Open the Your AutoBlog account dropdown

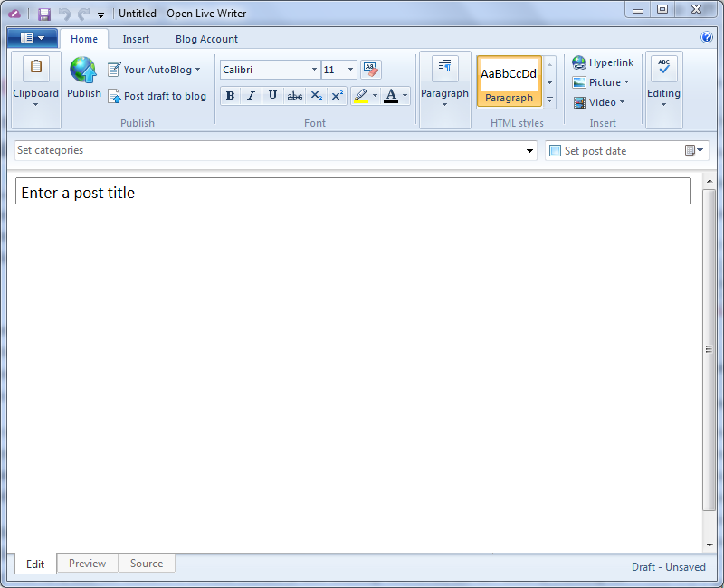[x=154, y=70]
